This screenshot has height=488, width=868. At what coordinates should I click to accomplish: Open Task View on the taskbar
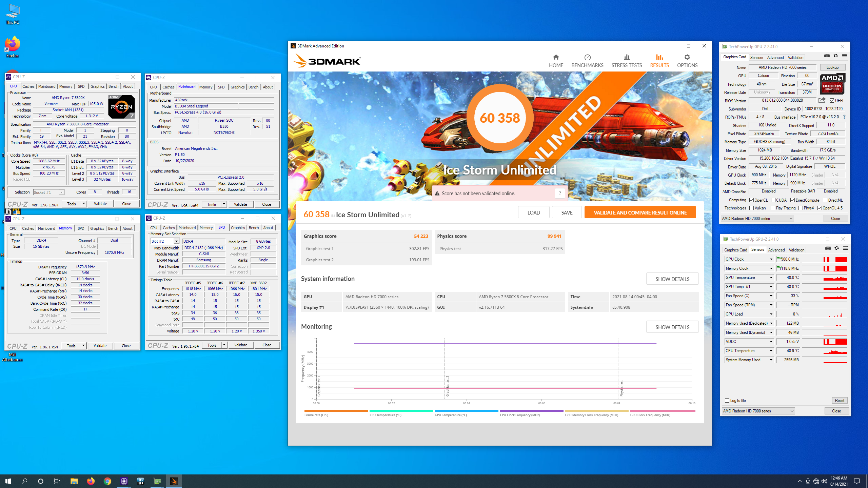(57, 481)
